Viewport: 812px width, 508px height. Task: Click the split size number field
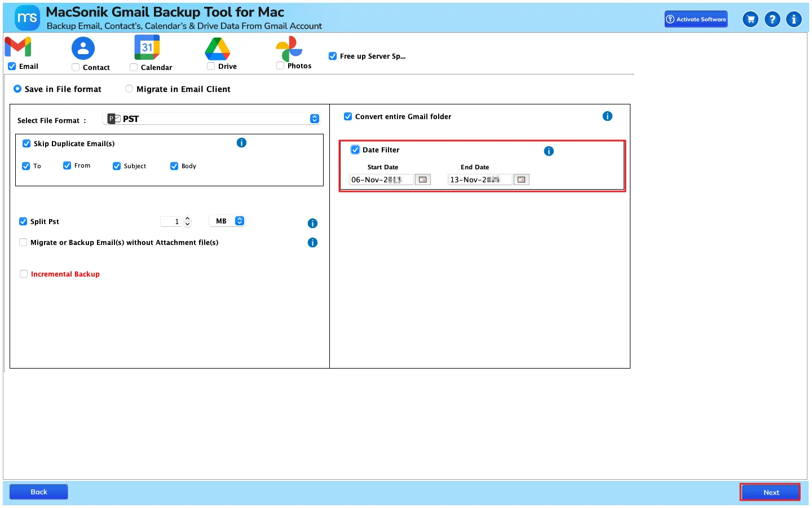[x=171, y=222]
